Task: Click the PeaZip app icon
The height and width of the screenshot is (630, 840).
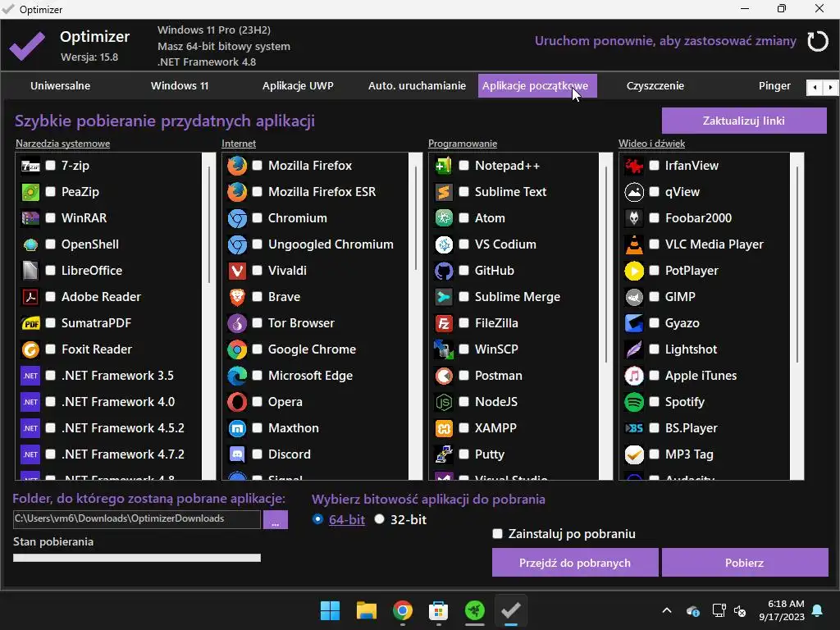Action: [30, 192]
